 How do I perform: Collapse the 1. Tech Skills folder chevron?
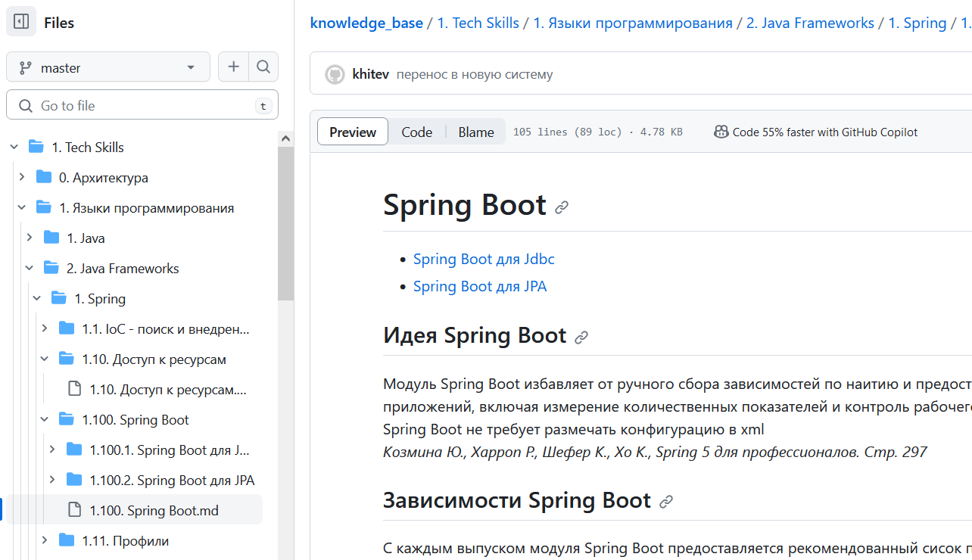14,147
